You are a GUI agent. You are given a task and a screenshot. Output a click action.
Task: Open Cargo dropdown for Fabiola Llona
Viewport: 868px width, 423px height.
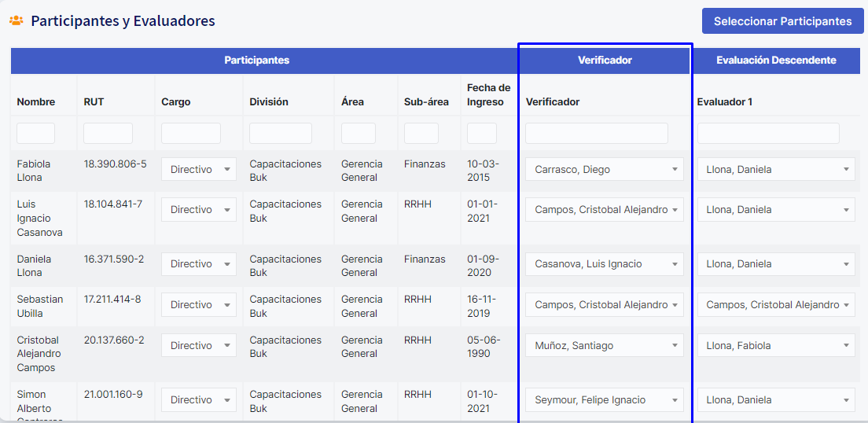[198, 169]
